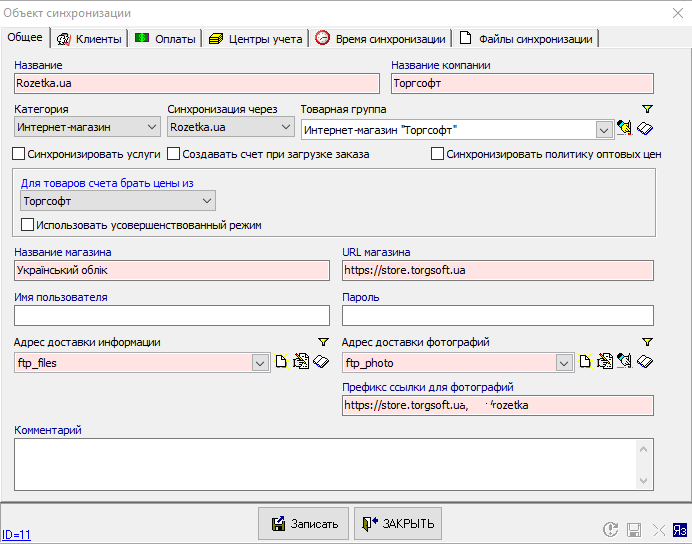Click the eraser icon next to Товарная группа
The width and height of the screenshot is (692, 544).
[x=645, y=128]
